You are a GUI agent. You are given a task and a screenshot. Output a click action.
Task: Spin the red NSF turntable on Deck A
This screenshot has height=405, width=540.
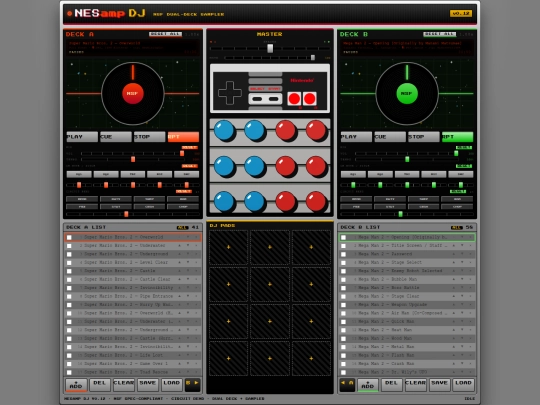133,93
